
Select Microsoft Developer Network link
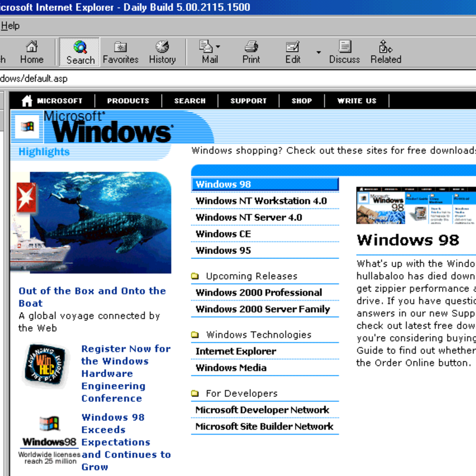[x=262, y=410]
